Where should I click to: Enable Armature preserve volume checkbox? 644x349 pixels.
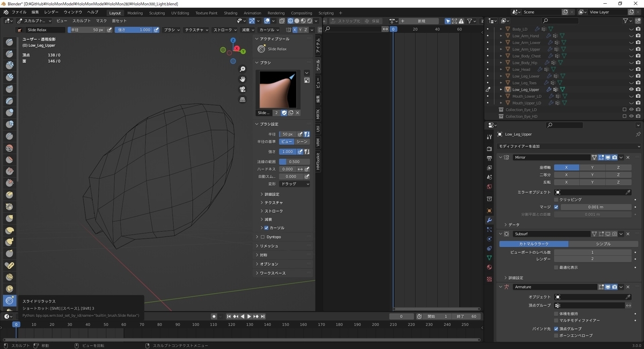click(556, 313)
